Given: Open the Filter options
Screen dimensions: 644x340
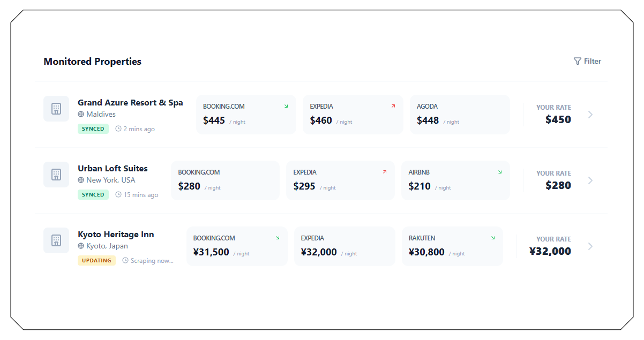Looking at the screenshot, I should [x=587, y=61].
